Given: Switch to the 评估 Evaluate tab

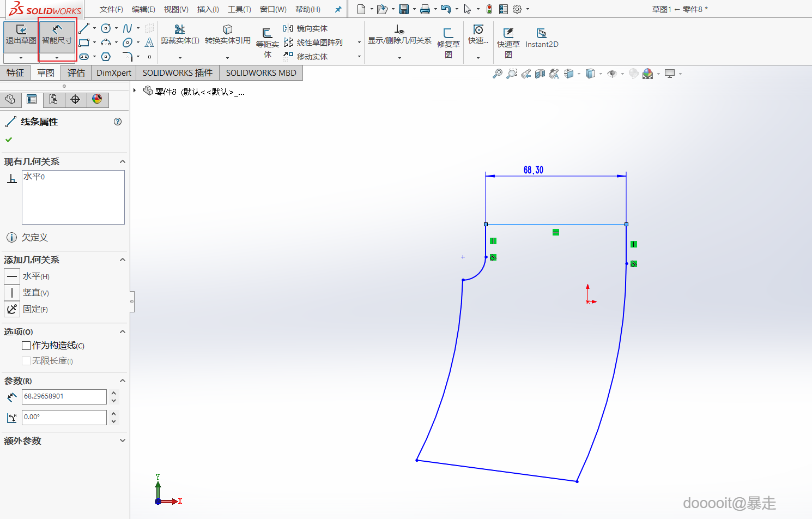Looking at the screenshot, I should [76, 73].
